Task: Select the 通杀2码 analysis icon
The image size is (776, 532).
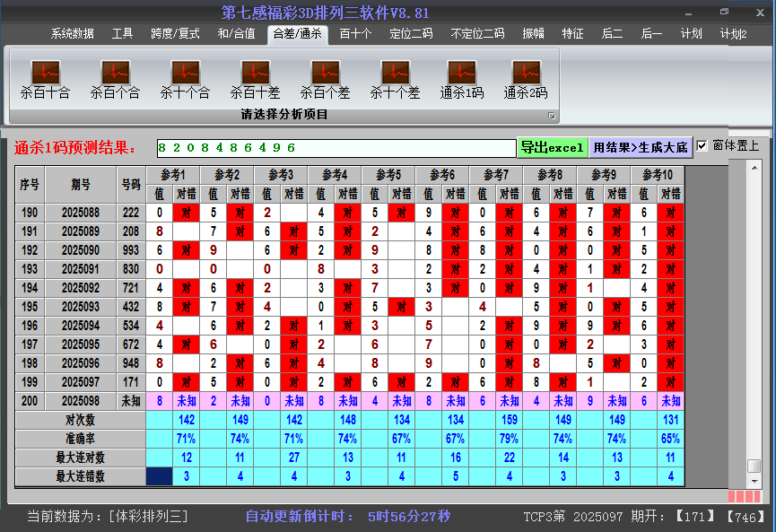Action: (x=526, y=79)
